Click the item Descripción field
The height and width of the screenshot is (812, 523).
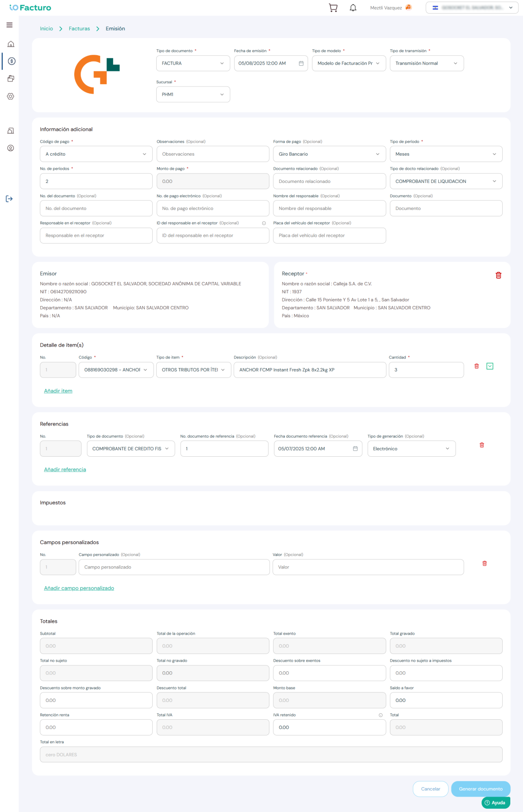tap(310, 370)
